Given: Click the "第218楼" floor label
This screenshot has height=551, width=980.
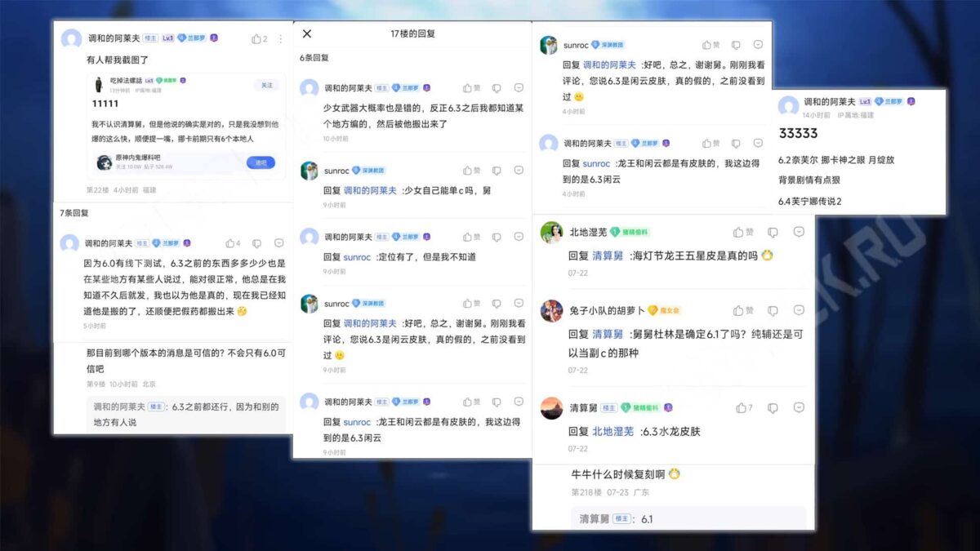Looking at the screenshot, I should click(586, 493).
